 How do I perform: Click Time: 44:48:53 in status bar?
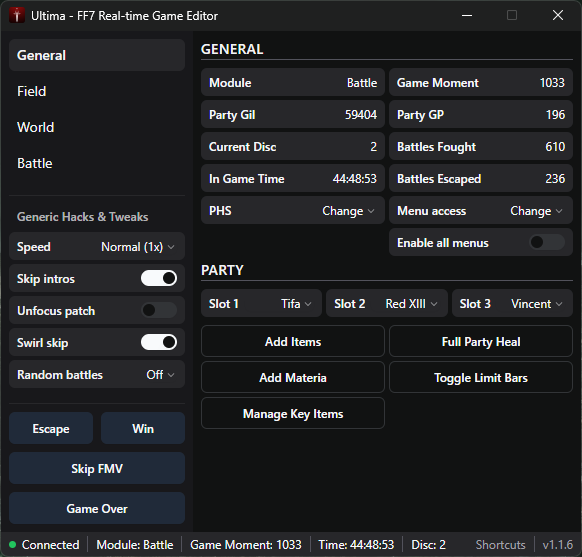[356, 544]
